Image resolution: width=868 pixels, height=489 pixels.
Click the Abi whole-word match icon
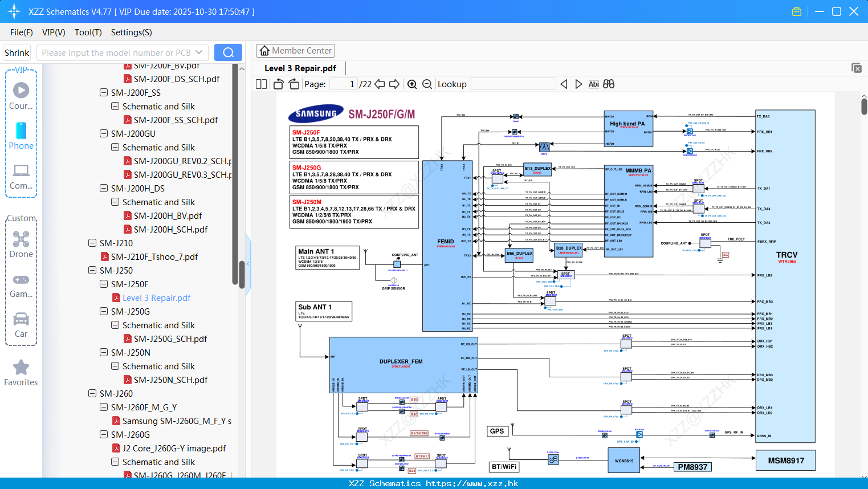pos(593,84)
